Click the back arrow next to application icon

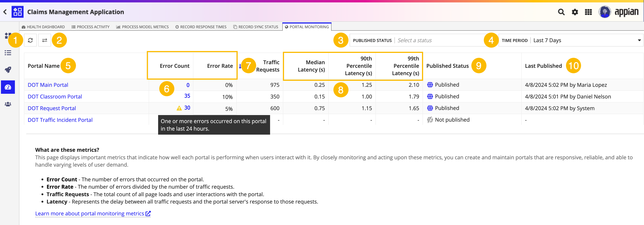[5, 12]
